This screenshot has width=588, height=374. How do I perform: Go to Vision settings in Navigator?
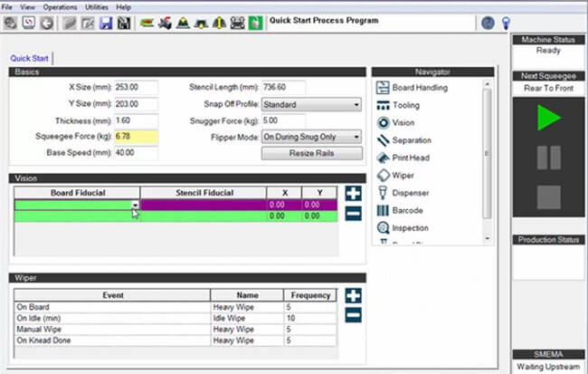coord(403,122)
